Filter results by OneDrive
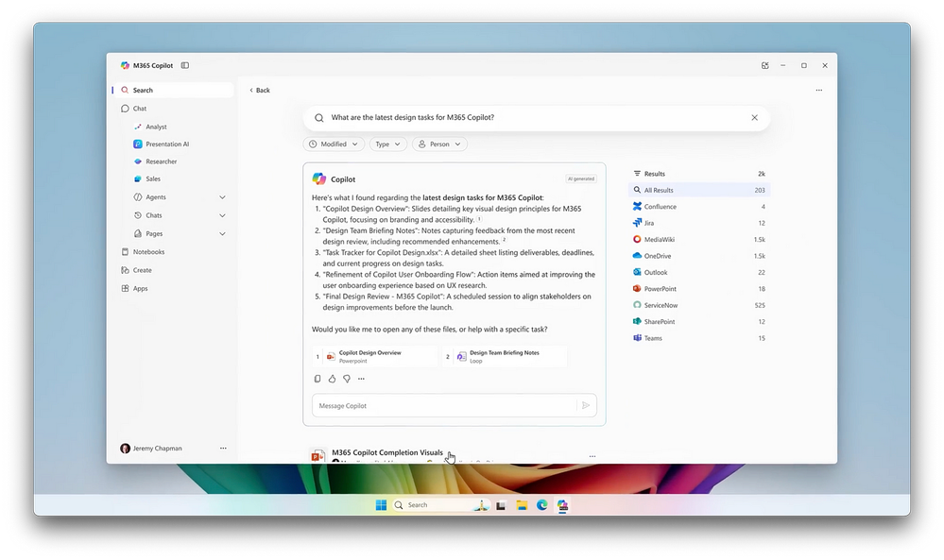Screen dimensions: 944x560 [x=699, y=256]
